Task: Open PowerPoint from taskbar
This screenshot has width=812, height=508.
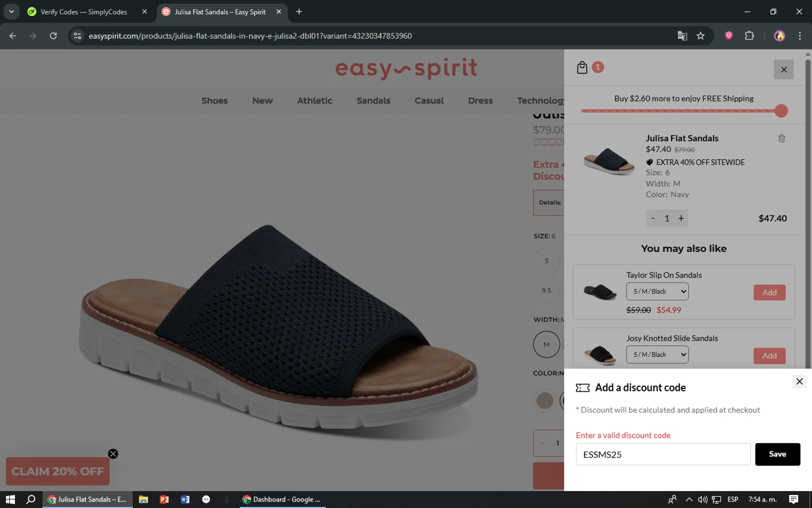Action: click(164, 499)
